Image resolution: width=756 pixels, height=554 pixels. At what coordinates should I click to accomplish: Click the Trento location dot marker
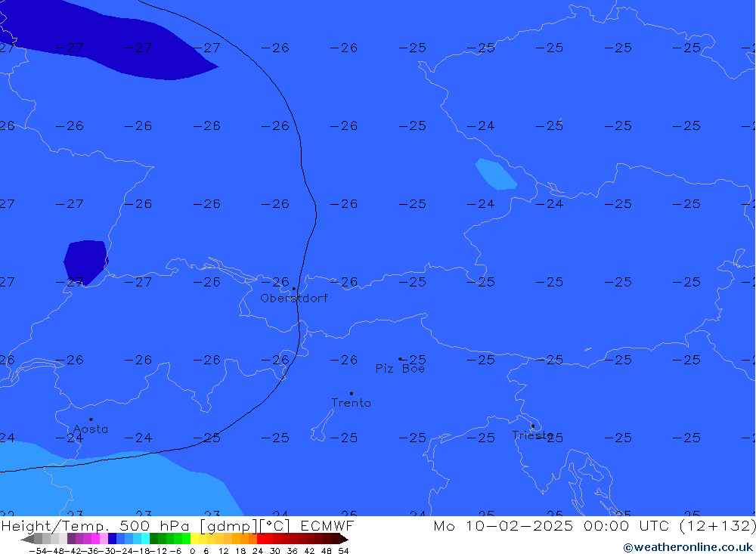(351, 394)
